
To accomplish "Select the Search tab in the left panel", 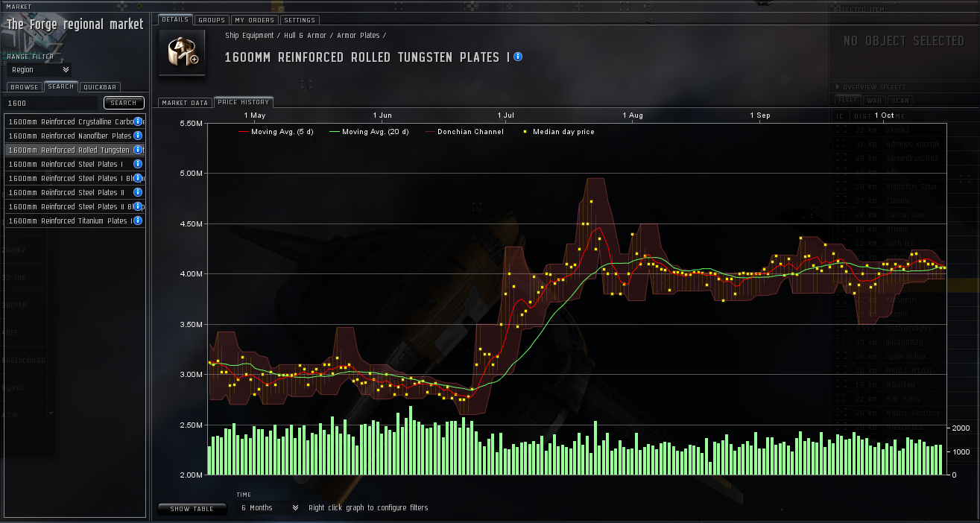I will [x=61, y=86].
